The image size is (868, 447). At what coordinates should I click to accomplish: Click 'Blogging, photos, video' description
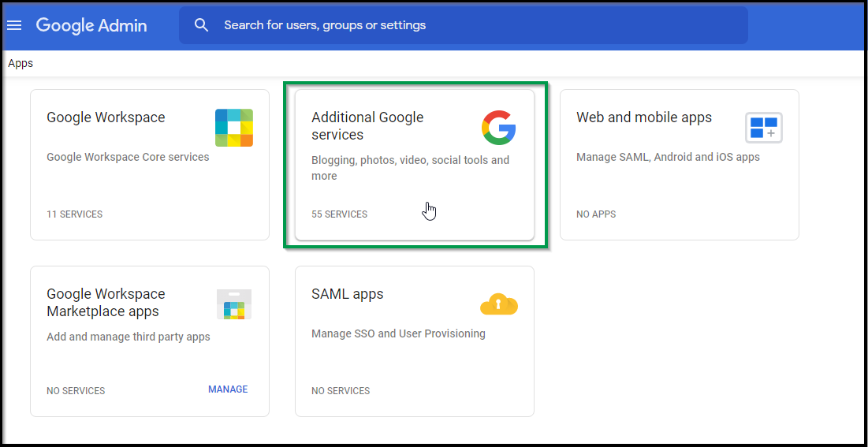[x=410, y=169]
